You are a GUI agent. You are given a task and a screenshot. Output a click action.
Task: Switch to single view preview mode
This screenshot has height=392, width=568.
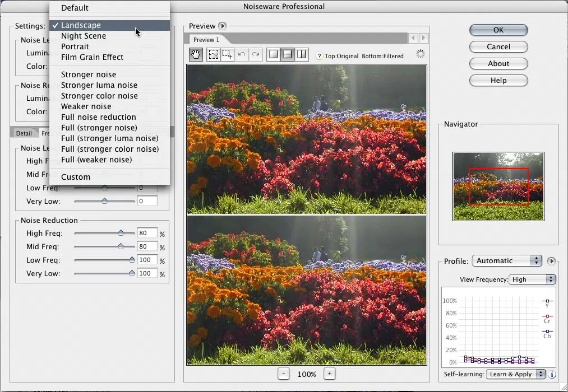click(274, 54)
